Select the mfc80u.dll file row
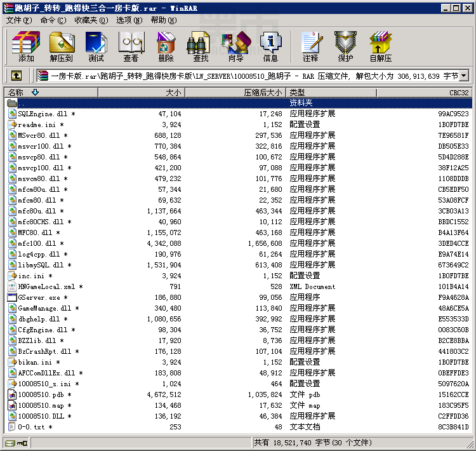Screen dimensions: 476x451 click(238, 211)
